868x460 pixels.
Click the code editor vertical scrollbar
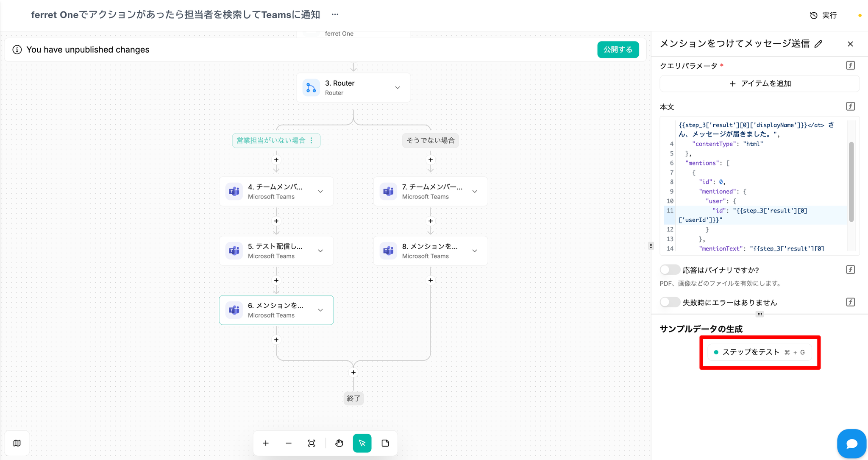pos(851,182)
